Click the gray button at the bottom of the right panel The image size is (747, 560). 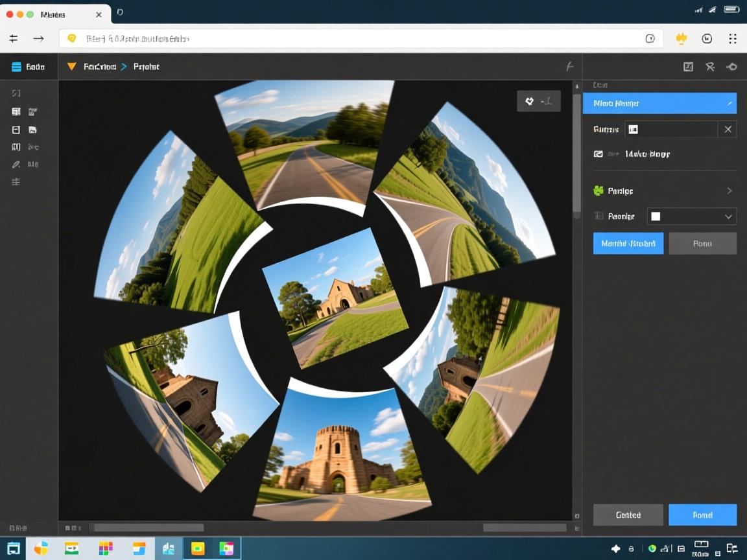click(628, 515)
